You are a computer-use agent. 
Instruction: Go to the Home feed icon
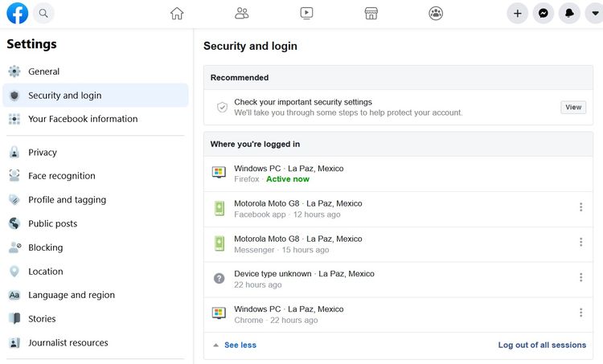point(177,14)
